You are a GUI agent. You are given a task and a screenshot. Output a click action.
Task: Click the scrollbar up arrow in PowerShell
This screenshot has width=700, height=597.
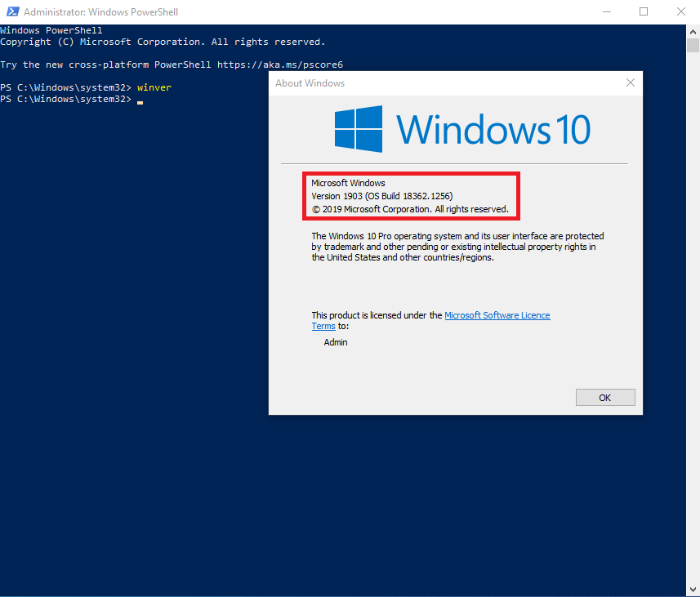[x=693, y=32]
